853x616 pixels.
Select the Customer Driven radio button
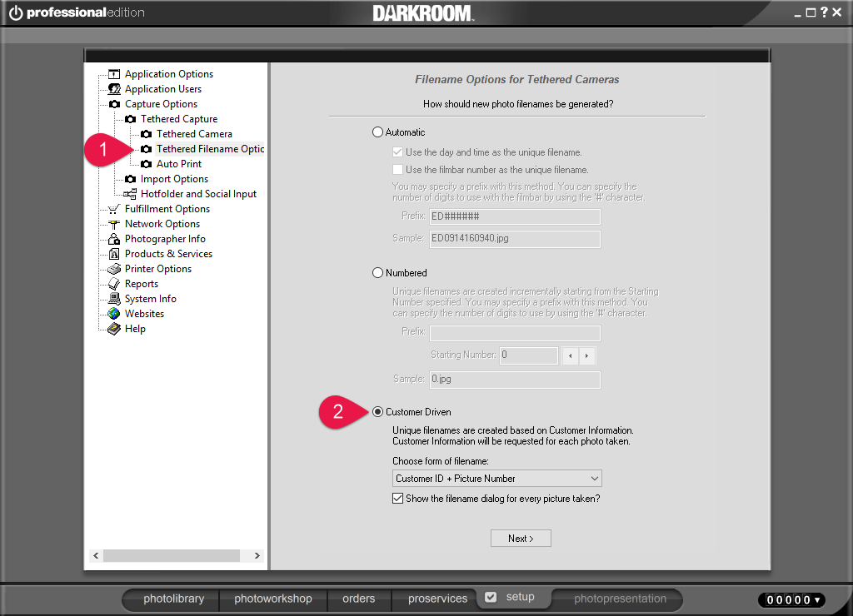[377, 412]
